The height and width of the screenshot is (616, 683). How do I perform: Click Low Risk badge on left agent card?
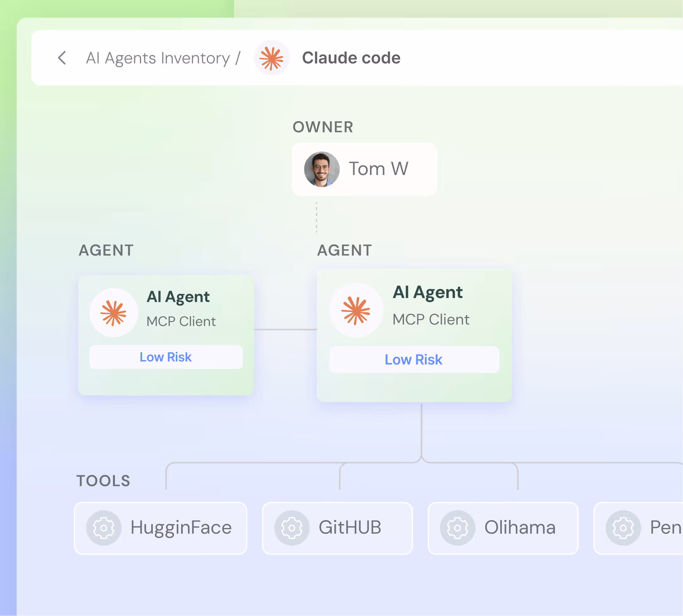[x=166, y=357]
